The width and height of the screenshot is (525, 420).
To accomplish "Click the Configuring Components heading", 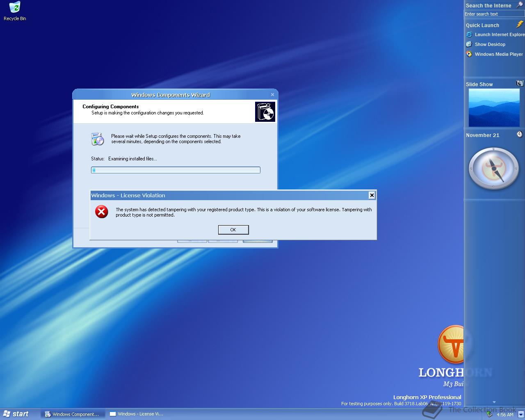I will [111, 106].
